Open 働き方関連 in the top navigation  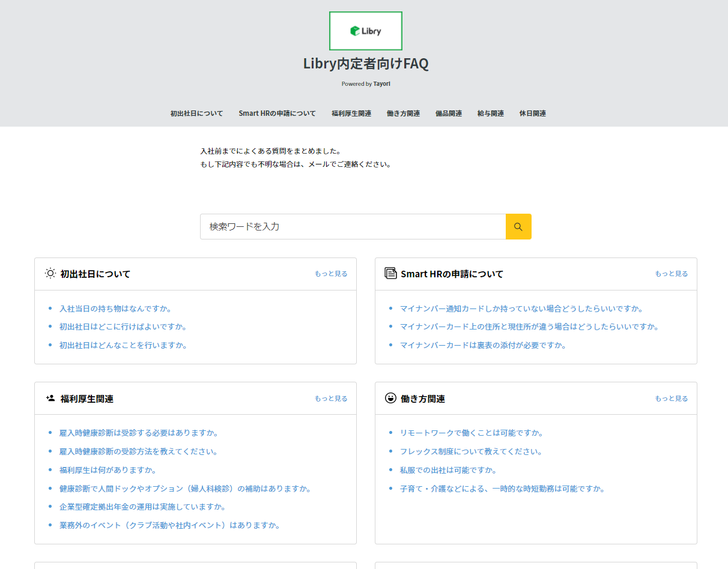click(403, 113)
